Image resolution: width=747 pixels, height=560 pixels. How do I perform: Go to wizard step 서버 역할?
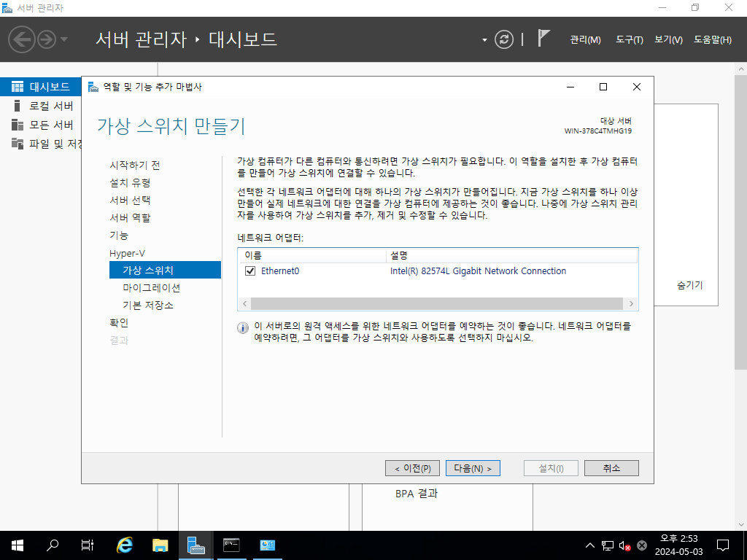click(x=130, y=218)
